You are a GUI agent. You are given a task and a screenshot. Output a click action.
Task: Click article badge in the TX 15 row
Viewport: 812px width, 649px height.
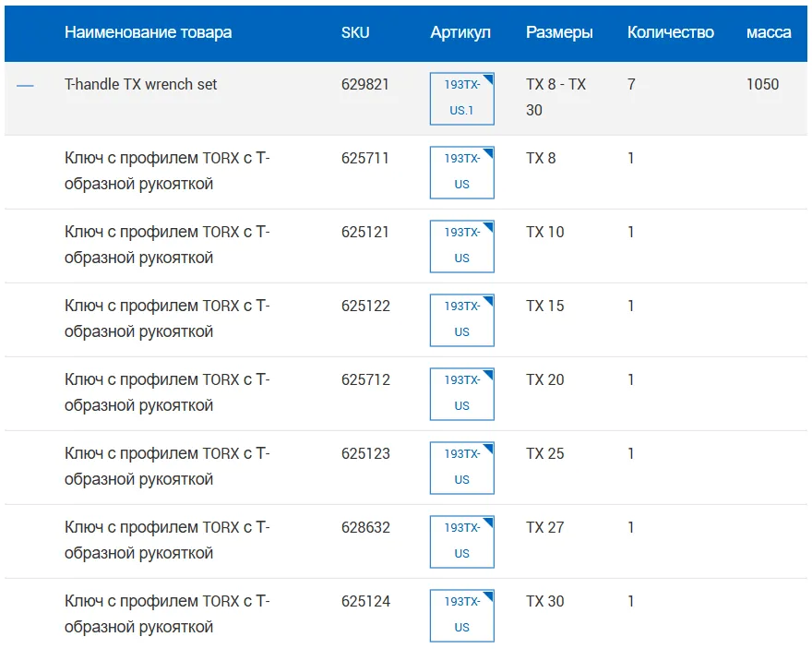tap(461, 319)
